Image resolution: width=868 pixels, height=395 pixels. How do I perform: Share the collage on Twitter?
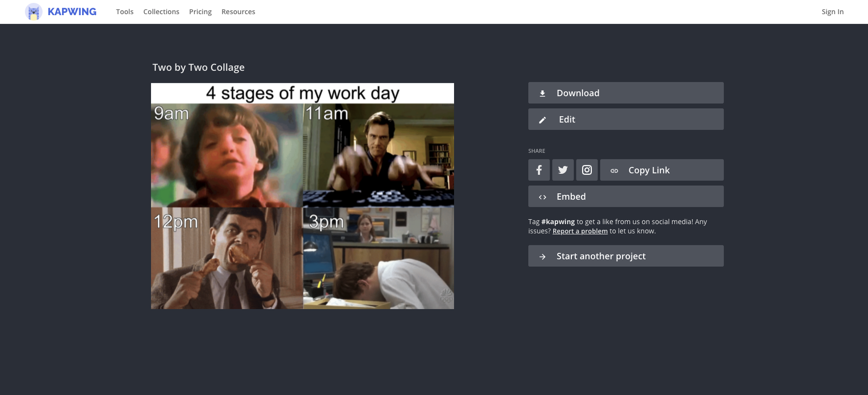click(563, 170)
